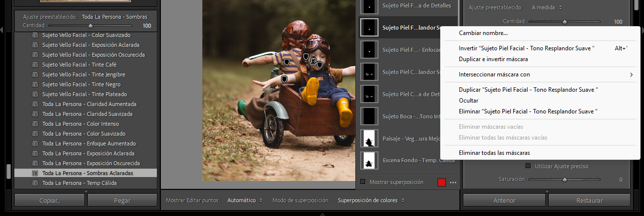Image resolution: width=644 pixels, height=216 pixels.
Task: Choose Eliminar "Sujeto Piel Facial - Tono Resplandor Suave"
Action: (528, 111)
